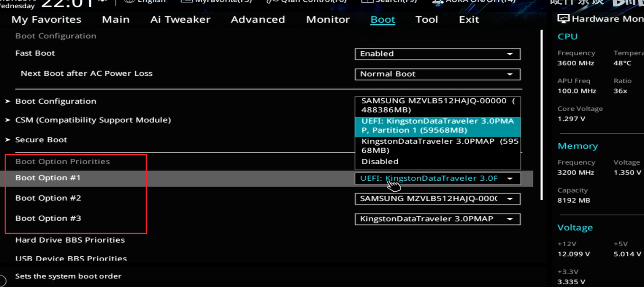644x287 pixels.
Task: Click the 'Sets the system boot order' help text
Action: point(68,276)
